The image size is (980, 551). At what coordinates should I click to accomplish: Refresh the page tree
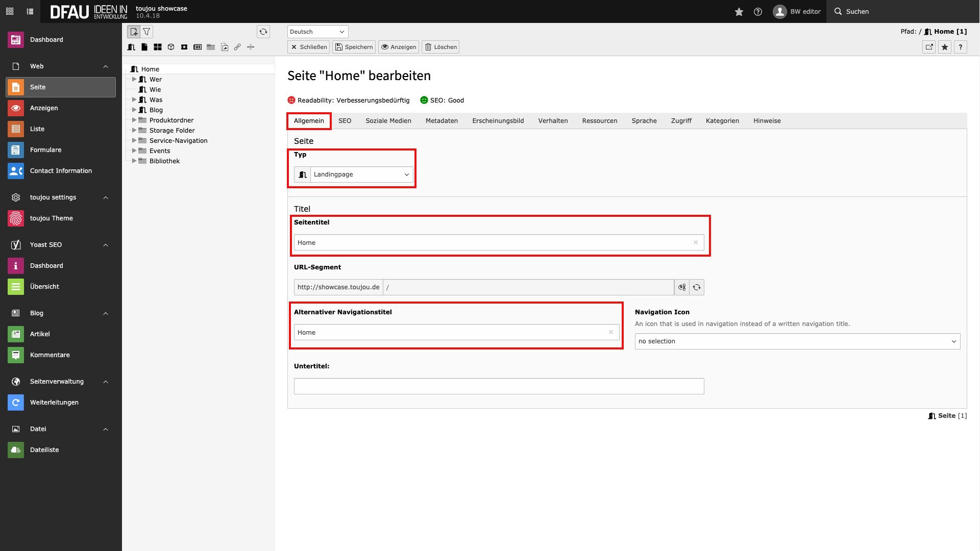click(263, 32)
